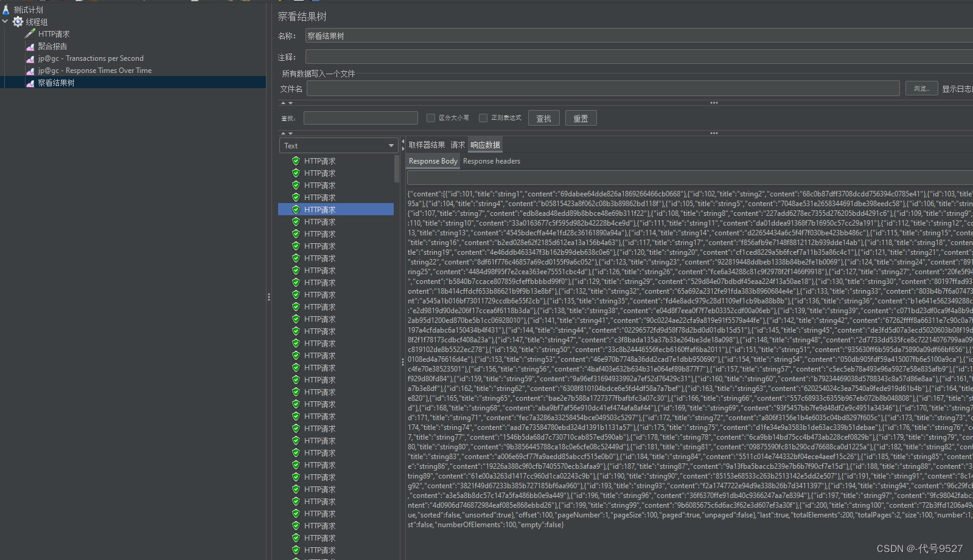Click the right arrow below the left split arrow
This screenshot has height=560, width=973.
pos(403,148)
